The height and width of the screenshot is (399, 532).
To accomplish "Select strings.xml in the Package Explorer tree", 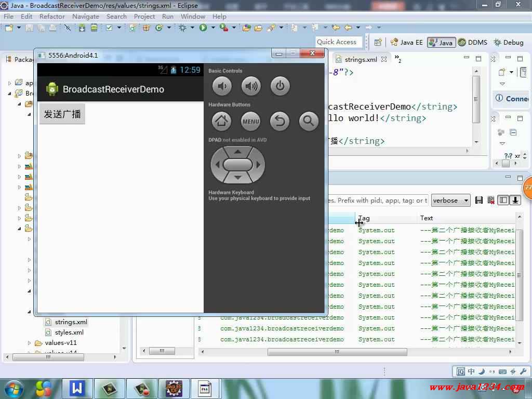I will coord(71,322).
